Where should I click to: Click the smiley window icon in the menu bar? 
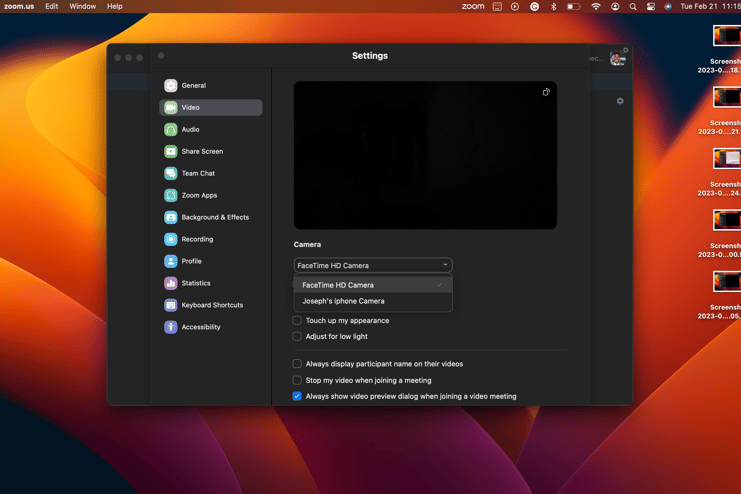[x=497, y=7]
